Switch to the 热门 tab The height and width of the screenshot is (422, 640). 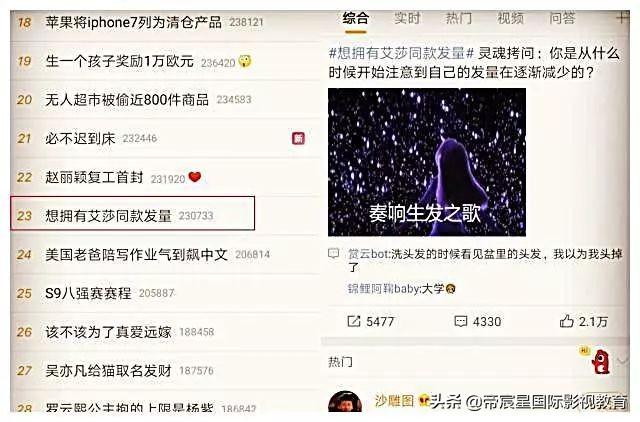click(x=458, y=18)
